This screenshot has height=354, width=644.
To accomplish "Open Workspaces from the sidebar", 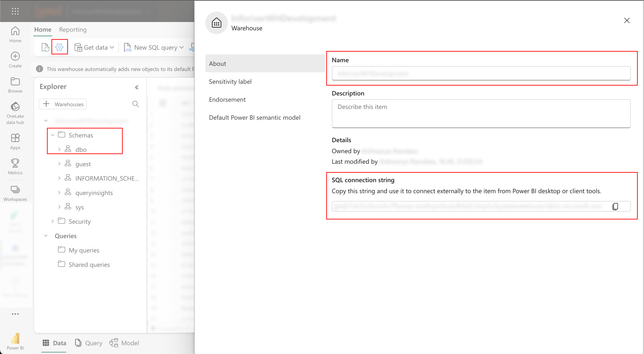I will point(15,193).
